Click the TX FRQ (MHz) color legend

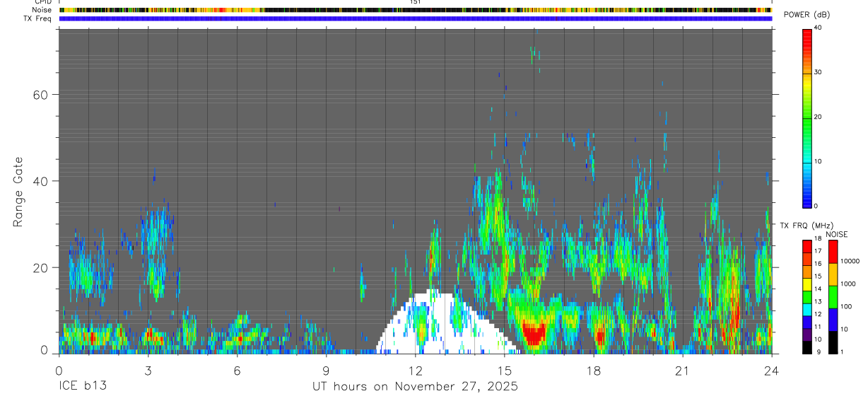click(807, 296)
